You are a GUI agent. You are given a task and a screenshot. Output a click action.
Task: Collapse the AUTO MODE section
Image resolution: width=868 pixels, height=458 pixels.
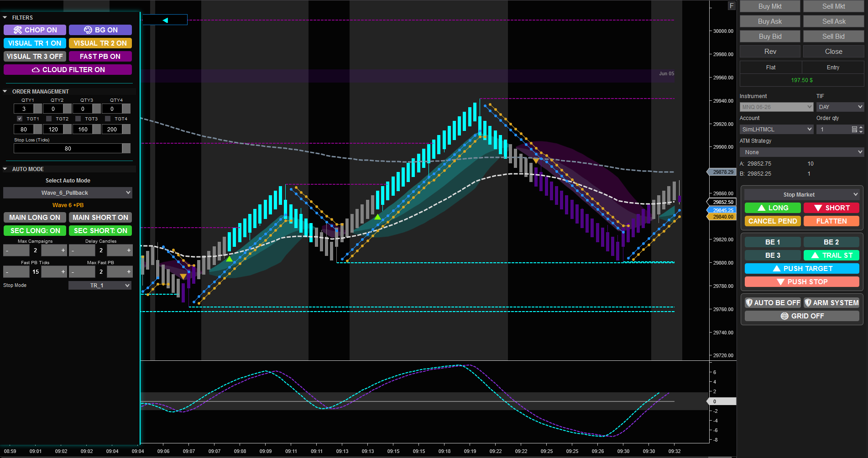[x=5, y=169]
